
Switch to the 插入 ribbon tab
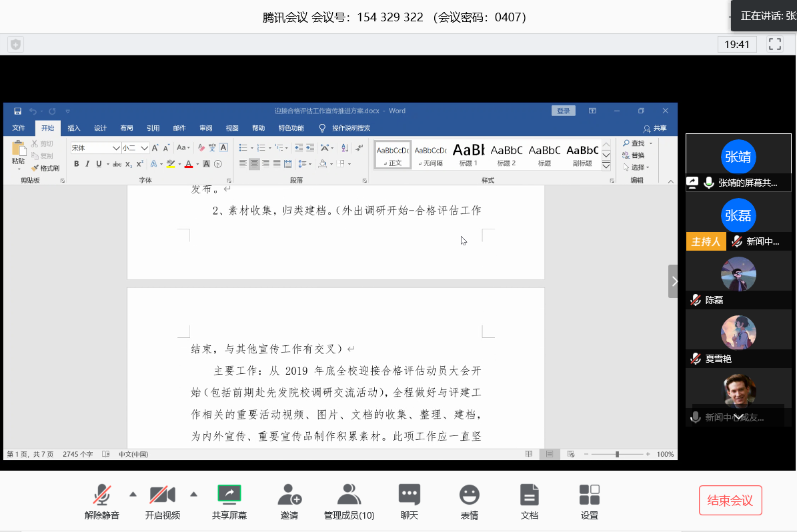coord(73,127)
